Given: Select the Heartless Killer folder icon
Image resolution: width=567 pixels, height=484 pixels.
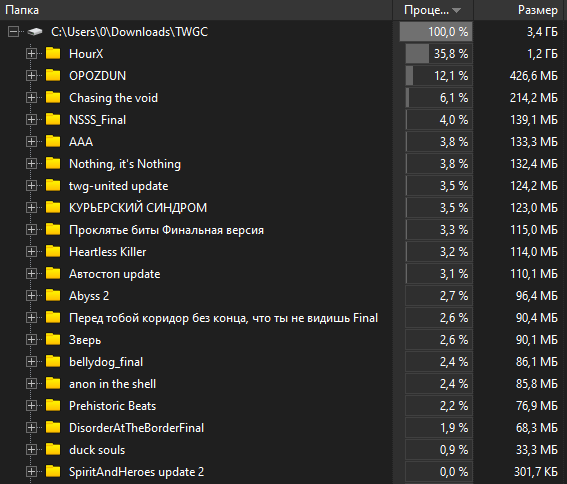Looking at the screenshot, I should [53, 251].
